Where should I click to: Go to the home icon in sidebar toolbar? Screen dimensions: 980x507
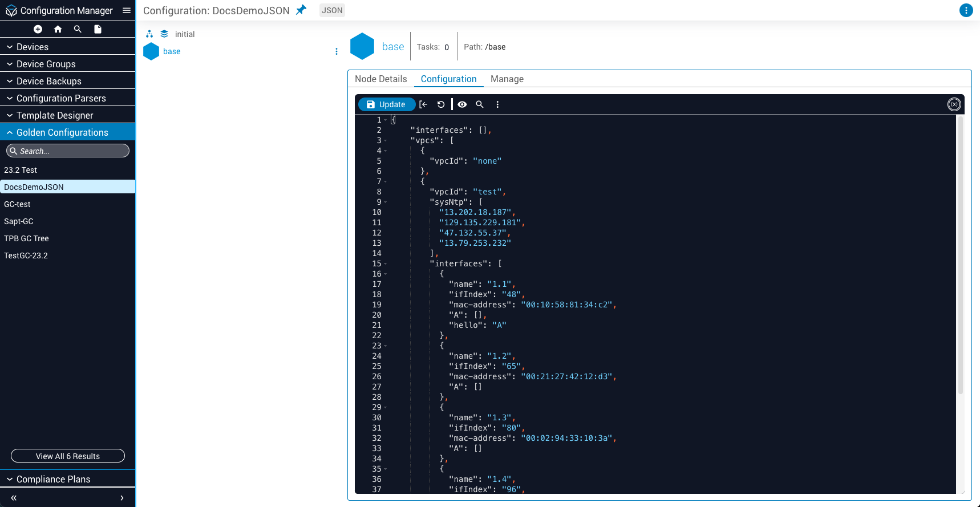click(x=58, y=29)
